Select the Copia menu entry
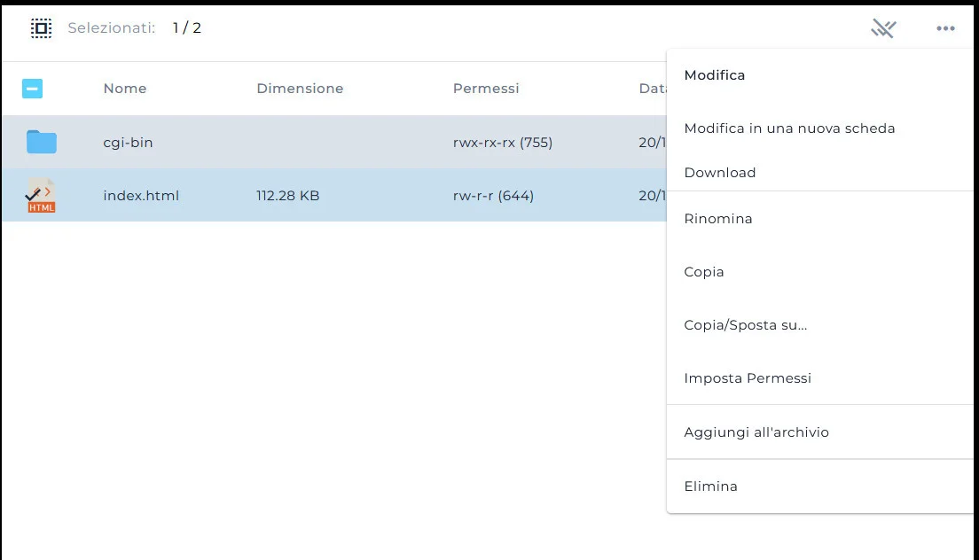Viewport: 979px width, 560px height. 703,271
